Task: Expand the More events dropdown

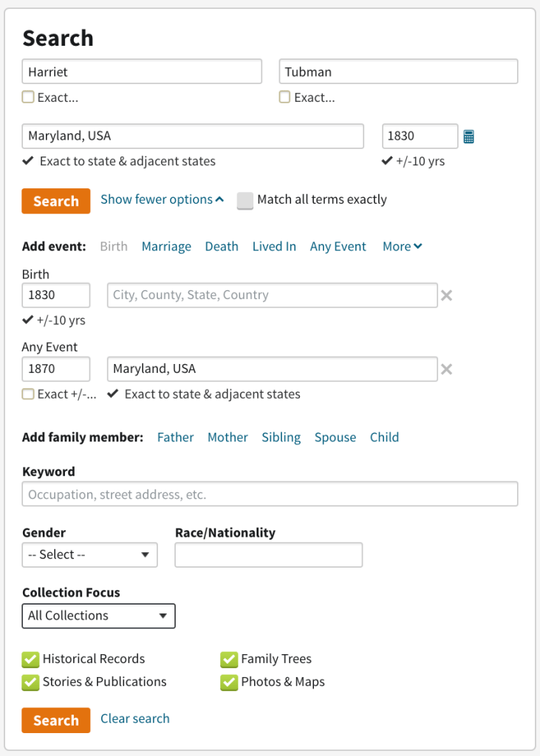Action: click(402, 247)
